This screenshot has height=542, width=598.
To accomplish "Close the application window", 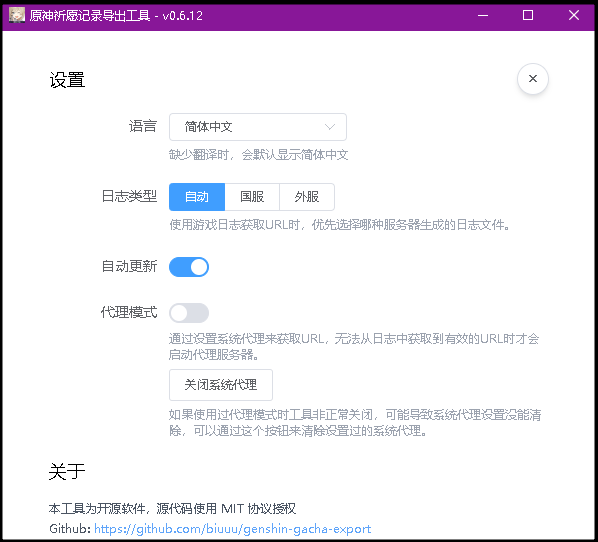I will coord(574,15).
